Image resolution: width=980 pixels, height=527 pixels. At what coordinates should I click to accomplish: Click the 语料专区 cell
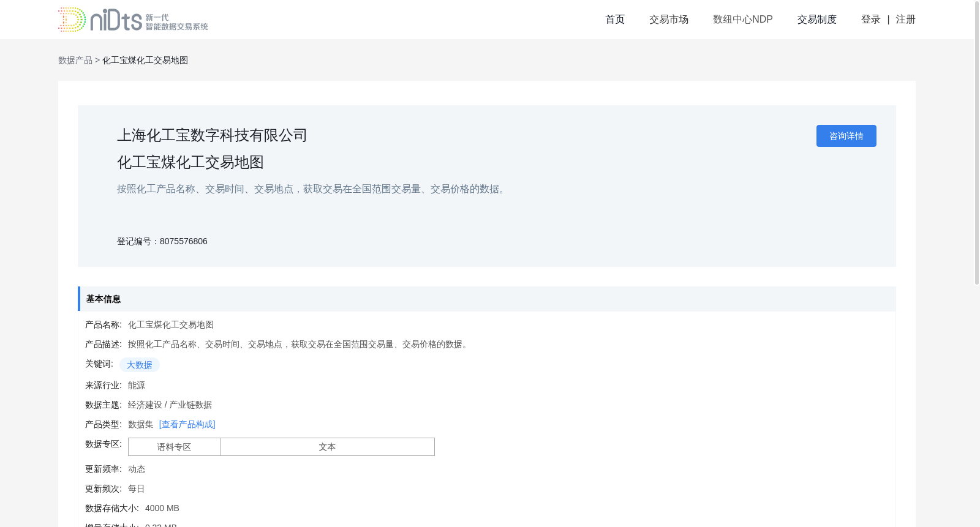pos(175,447)
